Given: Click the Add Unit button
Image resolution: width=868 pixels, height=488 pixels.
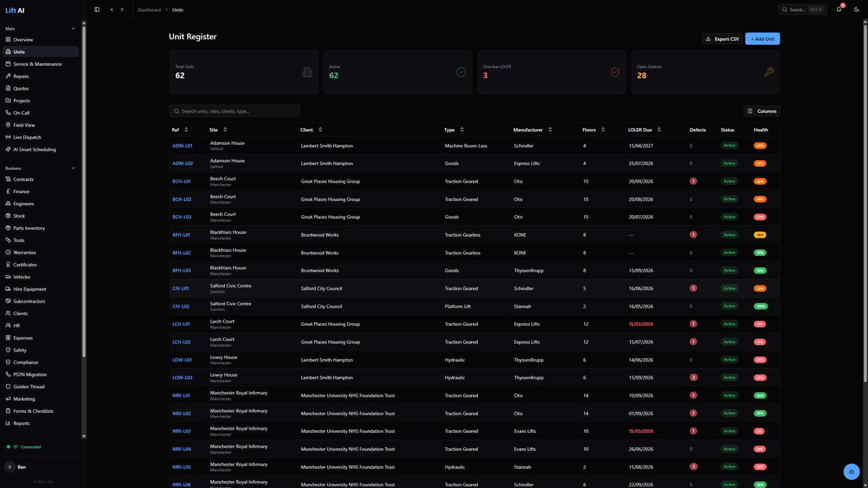Looking at the screenshot, I should coord(763,39).
